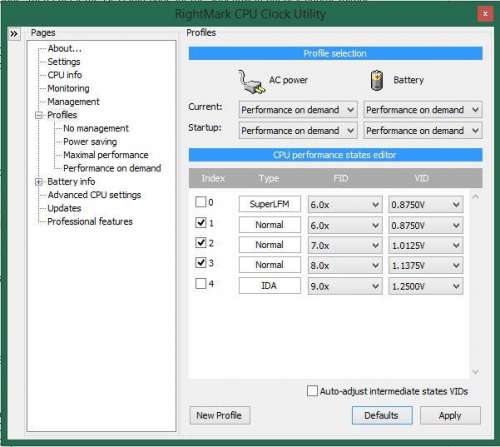The width and height of the screenshot is (500, 447).
Task: Open Startup Battery profile dropdown
Action: coord(423,131)
